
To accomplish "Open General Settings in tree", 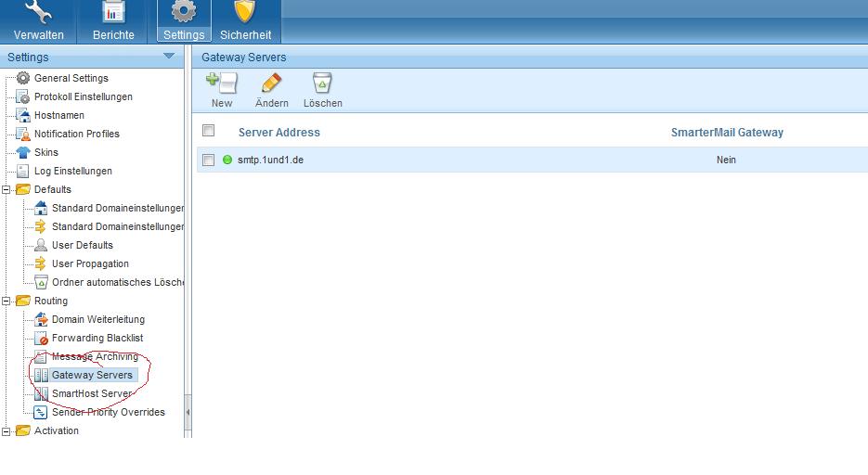I will coord(71,78).
